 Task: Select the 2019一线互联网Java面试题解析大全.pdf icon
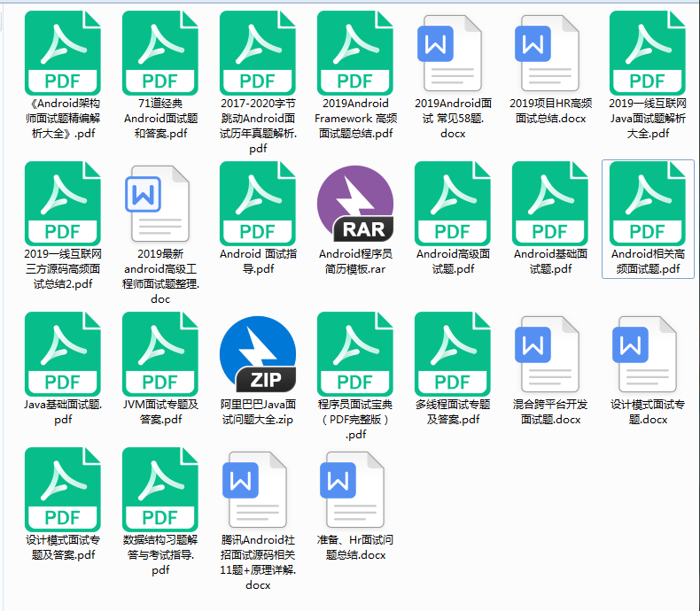point(648,53)
